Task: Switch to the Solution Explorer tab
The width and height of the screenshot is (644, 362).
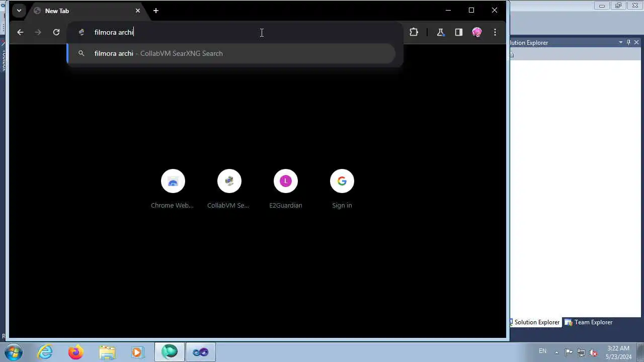Action: (x=535, y=322)
